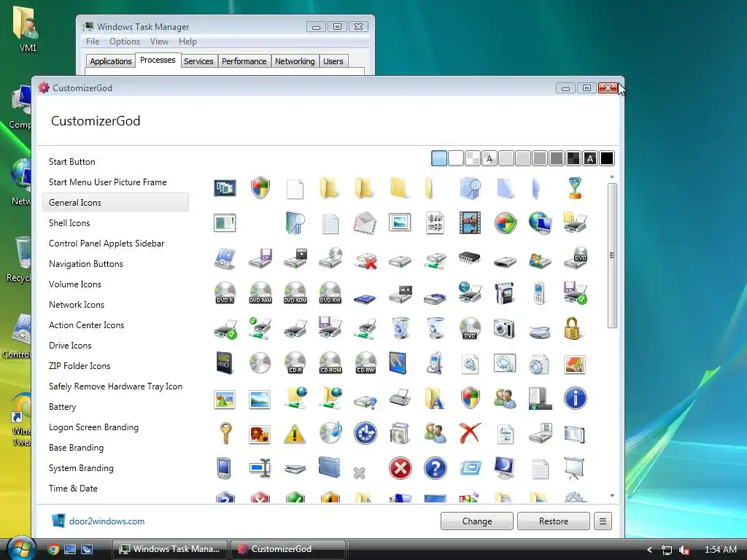Screen dimensions: 747x560
Task: Select the Volume Icons category
Action: pos(75,284)
